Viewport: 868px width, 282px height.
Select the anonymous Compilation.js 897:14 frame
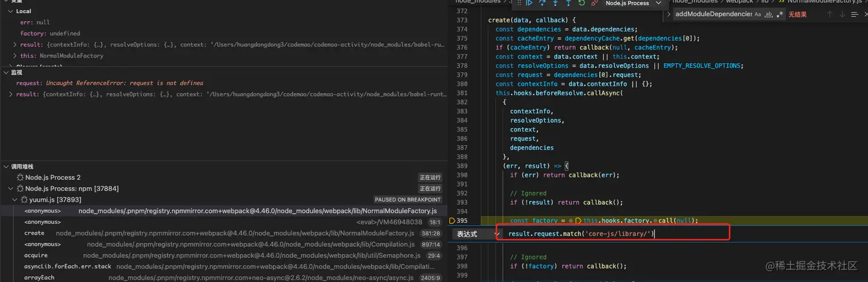click(224, 244)
